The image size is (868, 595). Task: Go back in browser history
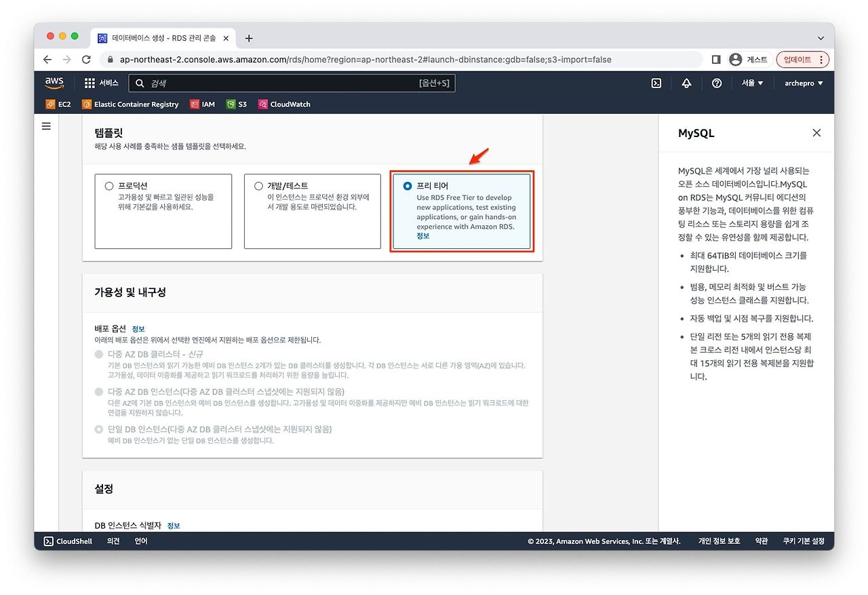tap(47, 60)
